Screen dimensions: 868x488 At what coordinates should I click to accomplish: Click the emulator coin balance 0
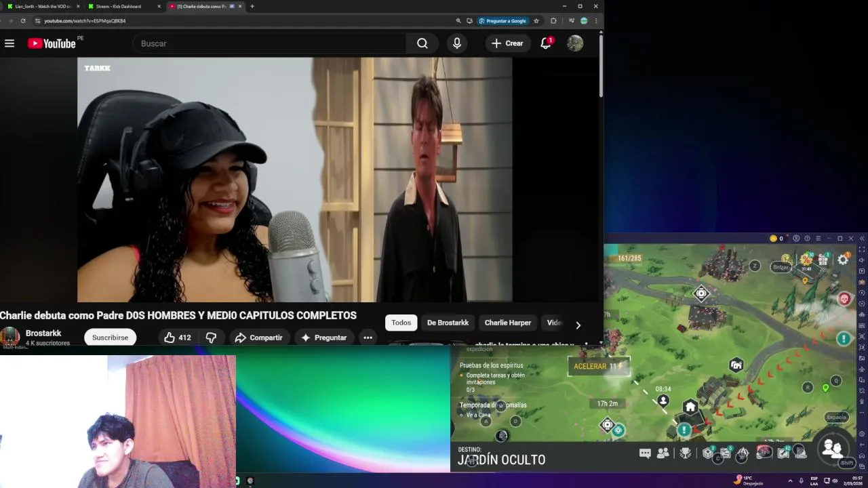776,239
